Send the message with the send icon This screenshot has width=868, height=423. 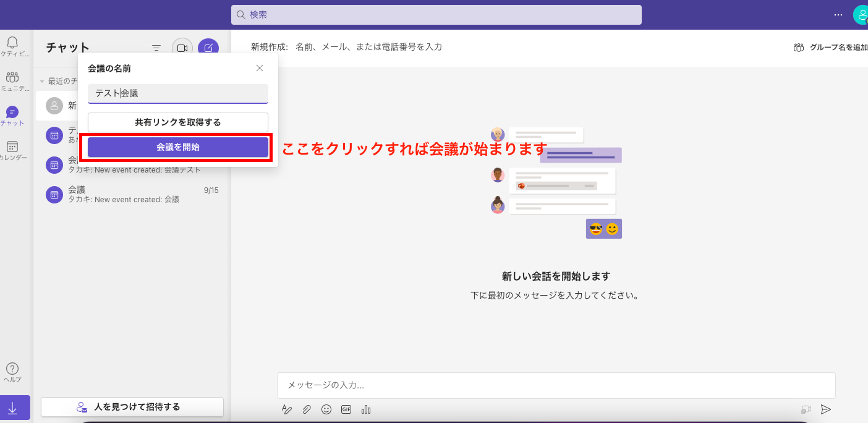pos(826,409)
